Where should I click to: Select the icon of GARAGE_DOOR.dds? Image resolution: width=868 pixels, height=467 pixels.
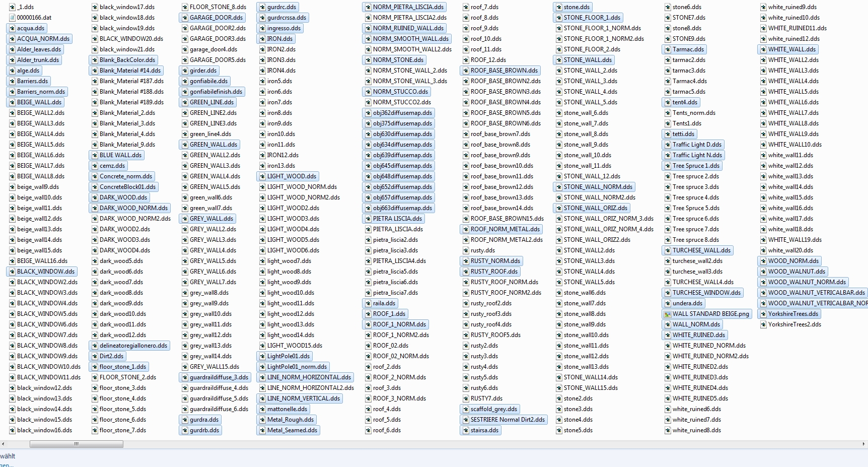[x=185, y=18]
